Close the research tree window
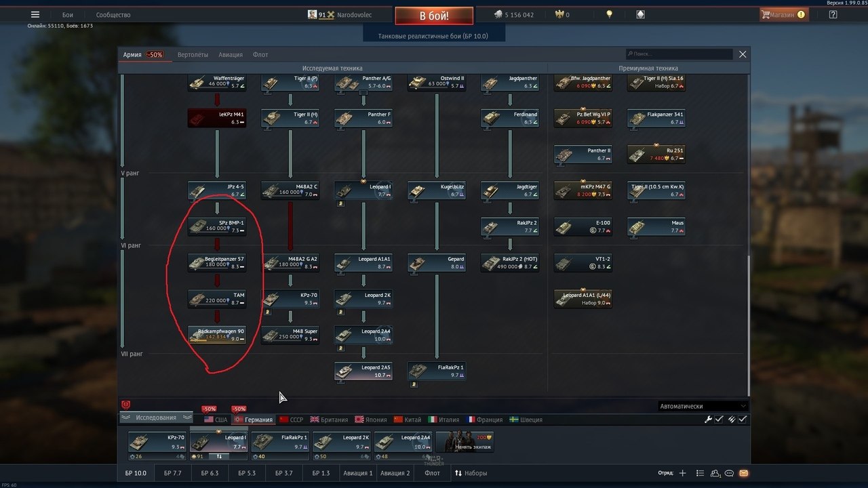Image resolution: width=868 pixels, height=488 pixels. point(743,54)
